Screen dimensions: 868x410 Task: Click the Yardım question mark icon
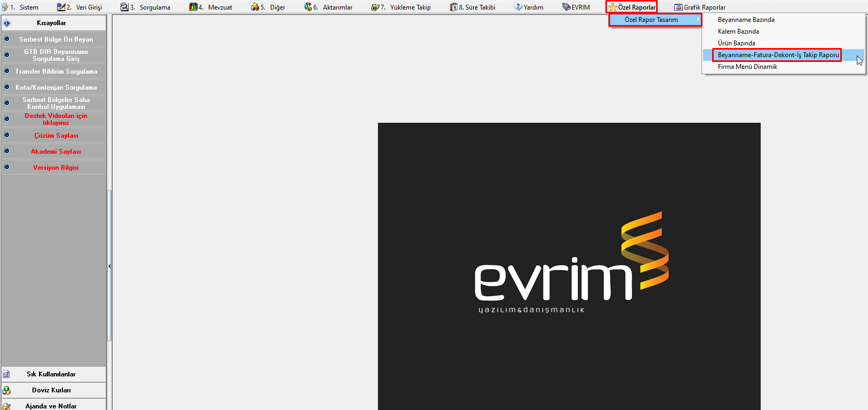click(x=518, y=7)
